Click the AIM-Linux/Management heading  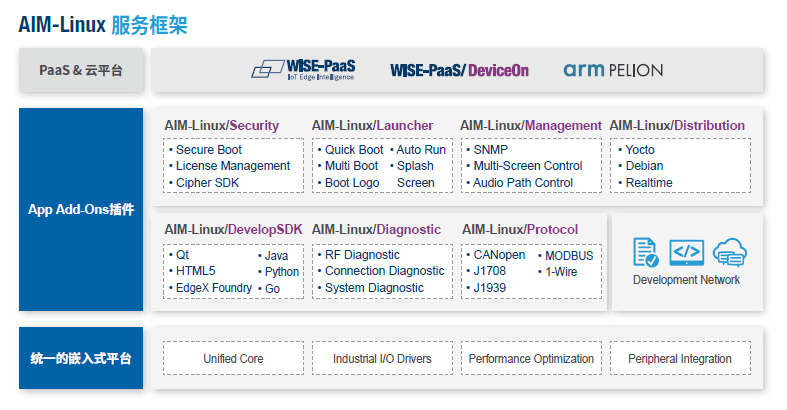click(531, 125)
